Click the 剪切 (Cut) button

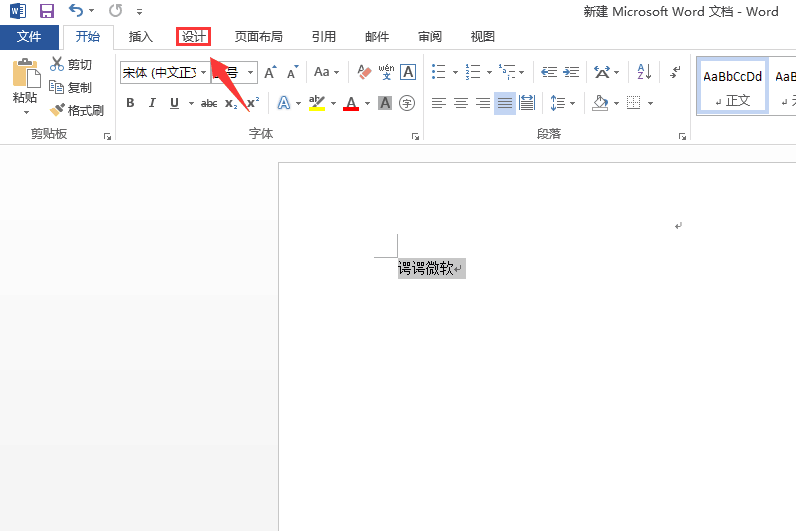[71, 64]
